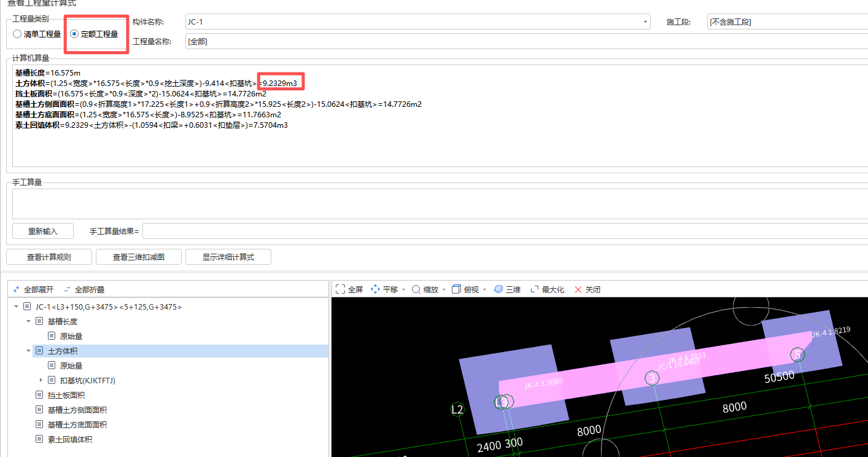Screen dimensions: 868x457
Task: Select 原始量 under 基槽长度
Action: click(x=71, y=336)
